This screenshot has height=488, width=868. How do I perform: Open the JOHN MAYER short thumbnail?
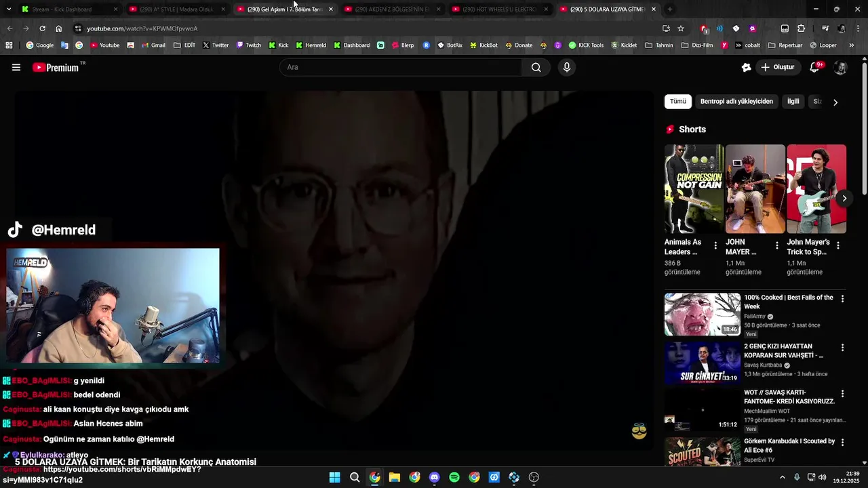[x=755, y=188]
